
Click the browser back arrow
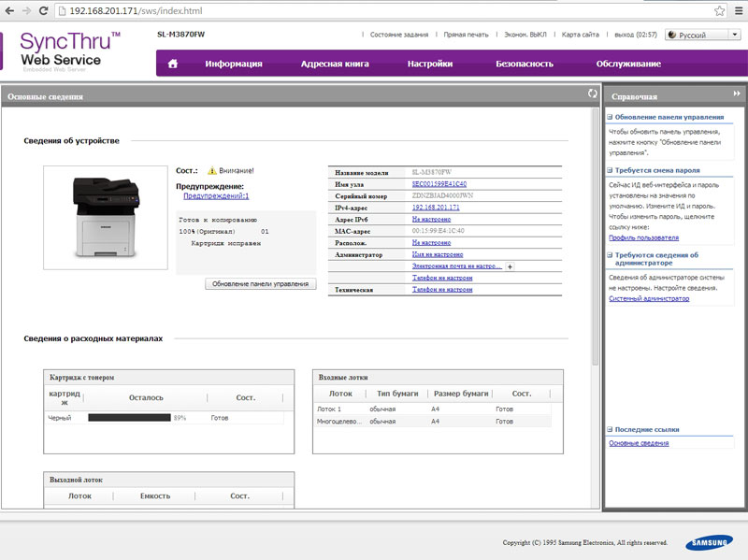coord(9,10)
